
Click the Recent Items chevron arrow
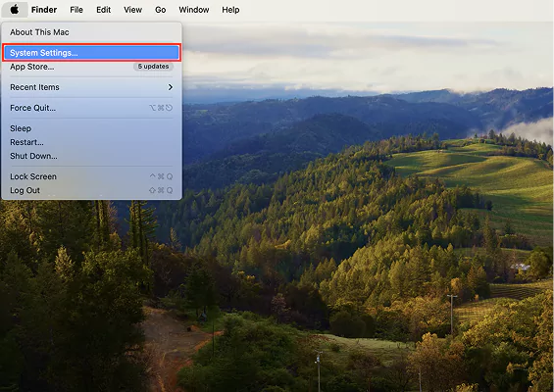[x=171, y=87]
